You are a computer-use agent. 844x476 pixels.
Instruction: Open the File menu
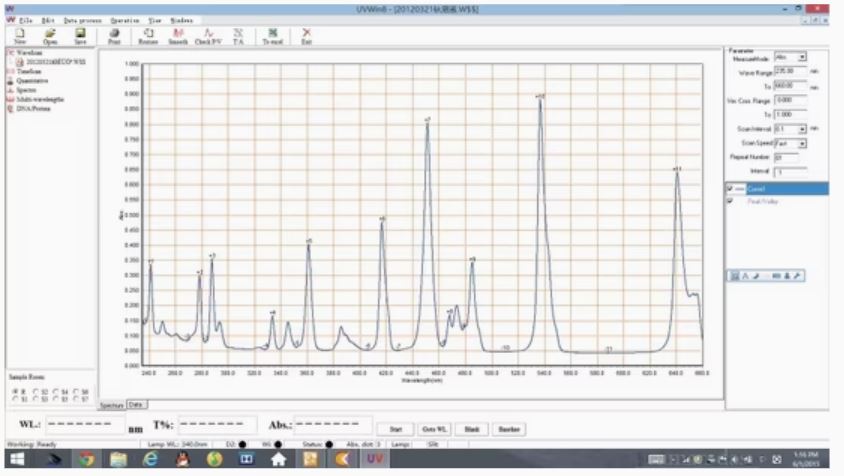click(25, 20)
